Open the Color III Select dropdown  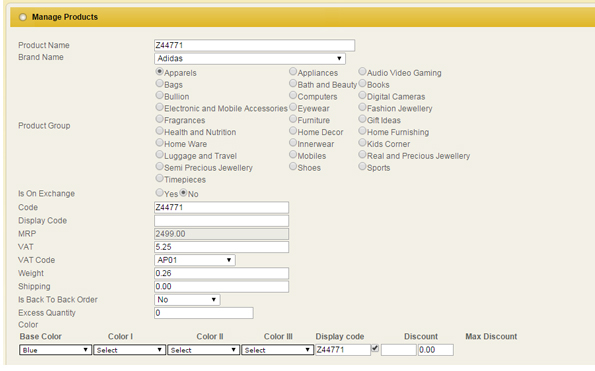[x=277, y=350]
